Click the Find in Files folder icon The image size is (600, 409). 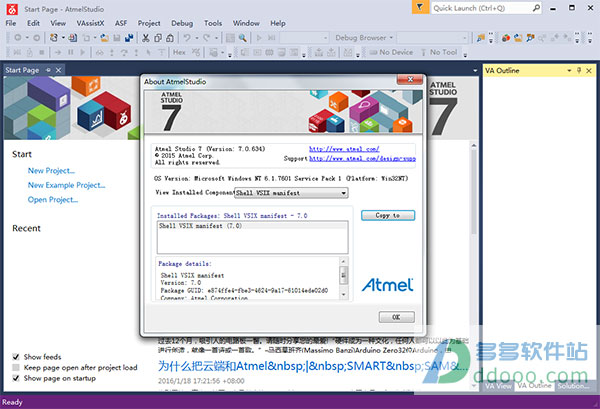[481, 37]
